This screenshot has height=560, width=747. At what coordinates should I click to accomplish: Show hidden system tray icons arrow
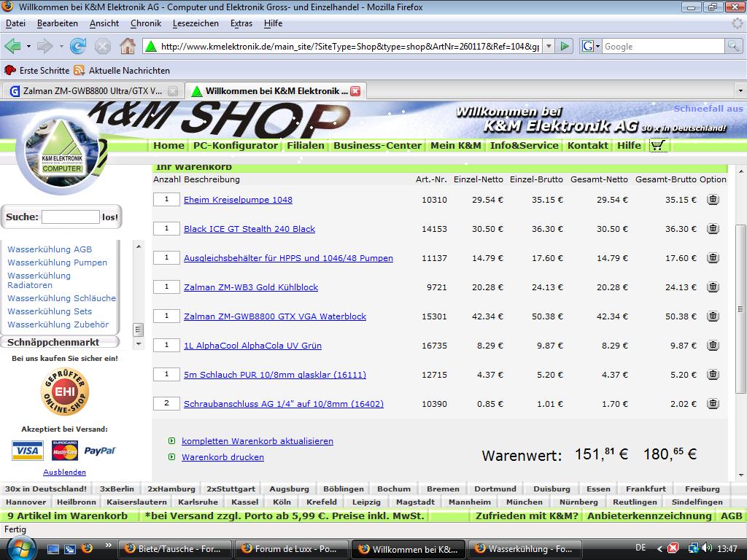[x=659, y=548]
